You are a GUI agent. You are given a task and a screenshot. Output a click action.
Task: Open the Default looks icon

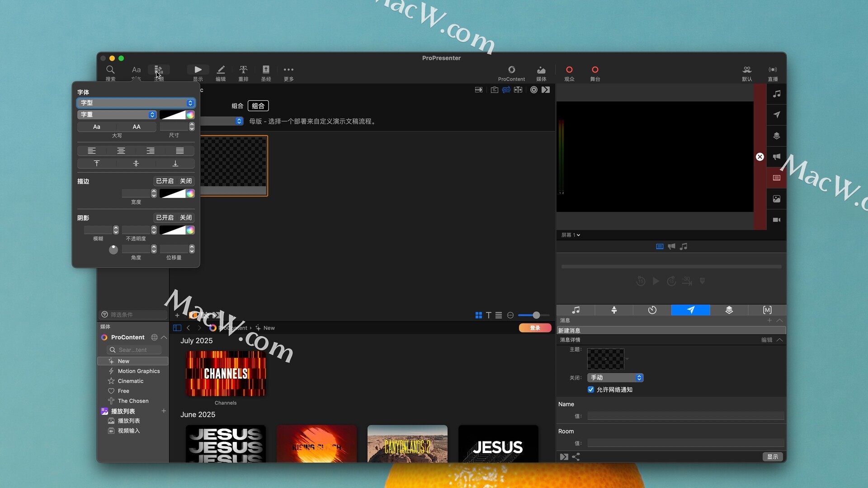click(747, 72)
